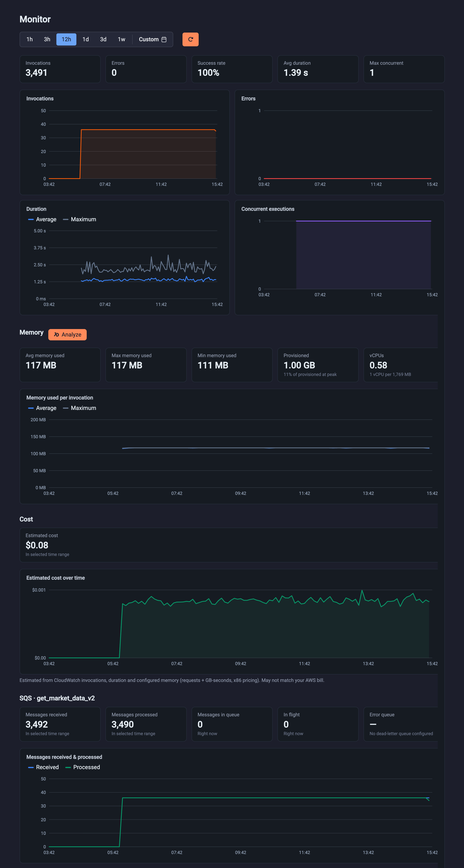Click the Provisioned 1.00 GB value
464x868 pixels.
pos(299,365)
